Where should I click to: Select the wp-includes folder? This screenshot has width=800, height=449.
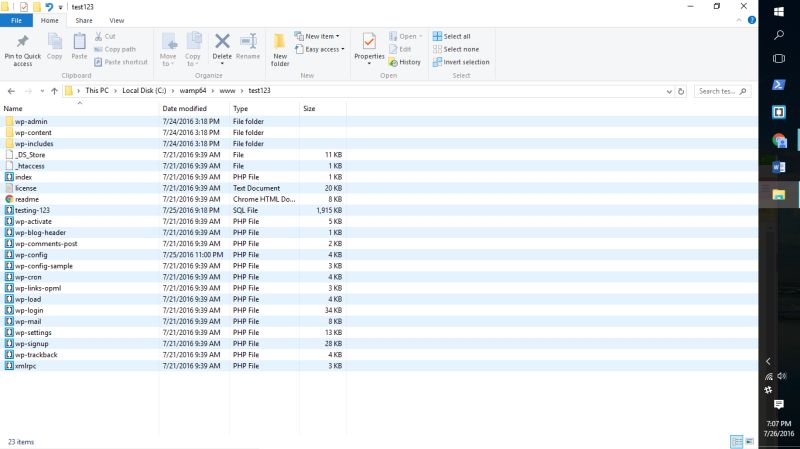[x=34, y=144]
